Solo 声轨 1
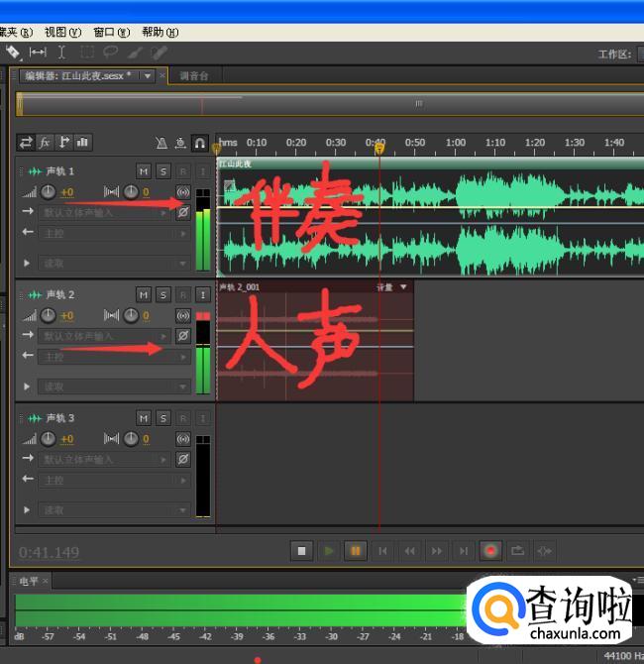The width and height of the screenshot is (644, 664). [x=163, y=171]
